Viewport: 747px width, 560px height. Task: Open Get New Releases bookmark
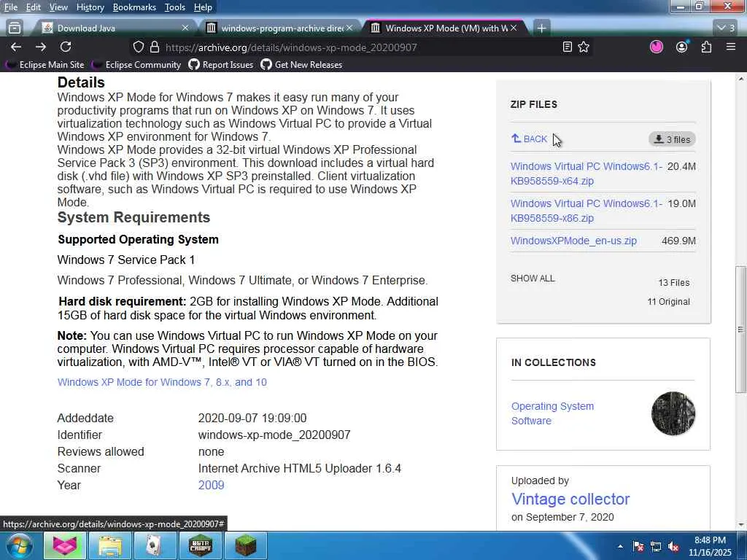301,65
